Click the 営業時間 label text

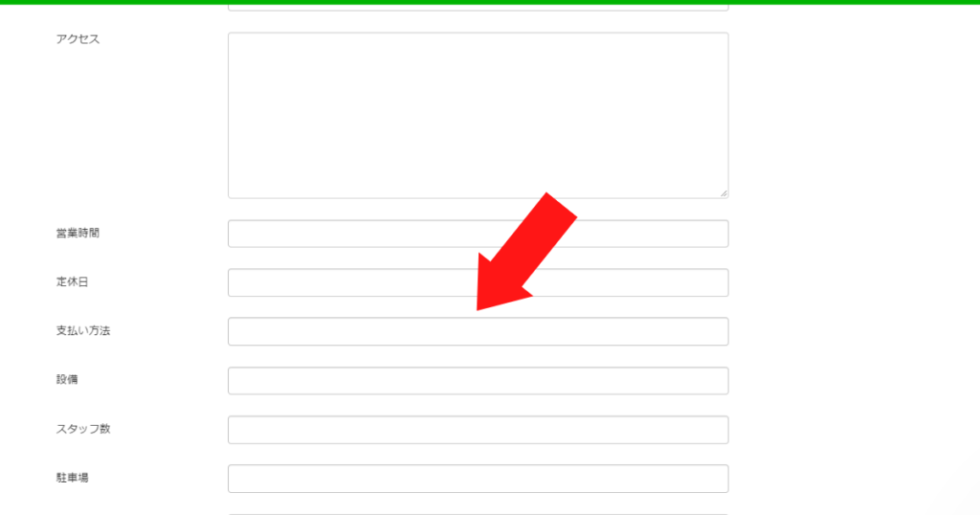point(78,234)
